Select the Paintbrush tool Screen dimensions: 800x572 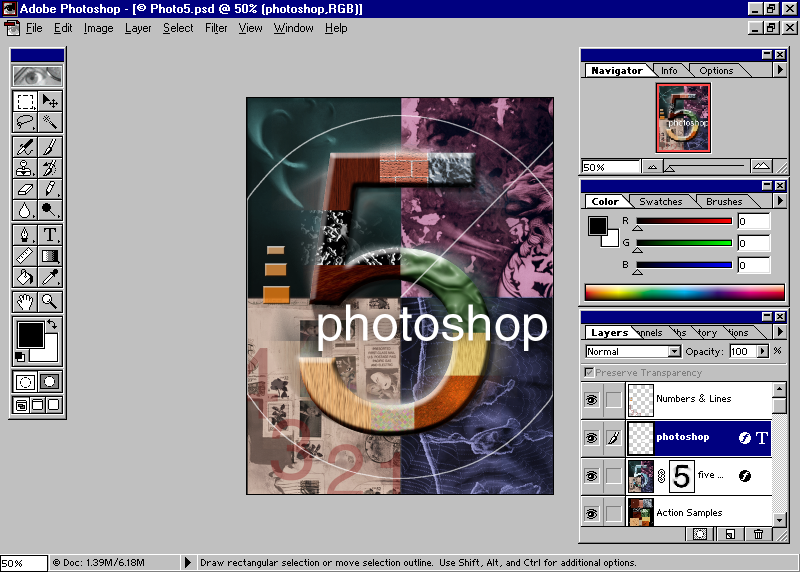point(50,147)
